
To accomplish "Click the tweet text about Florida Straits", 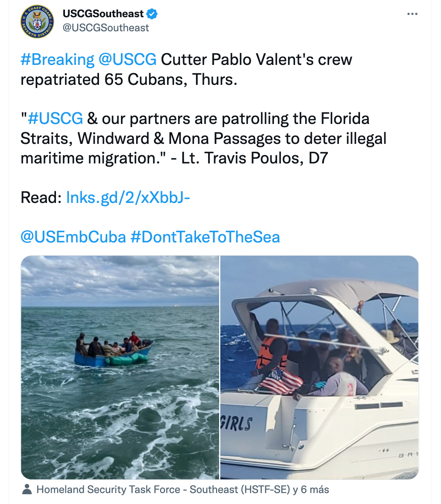I will (x=203, y=138).
